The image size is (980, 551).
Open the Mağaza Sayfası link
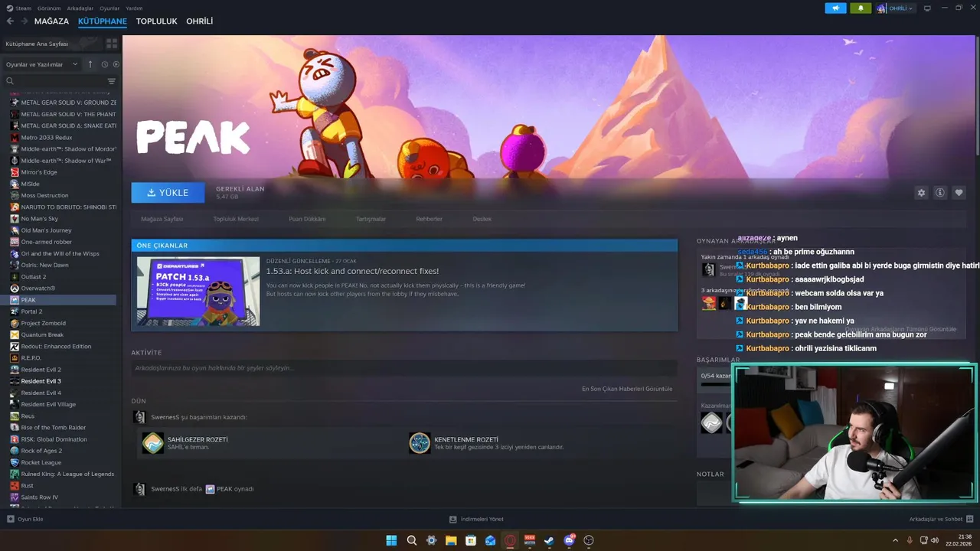coord(162,219)
